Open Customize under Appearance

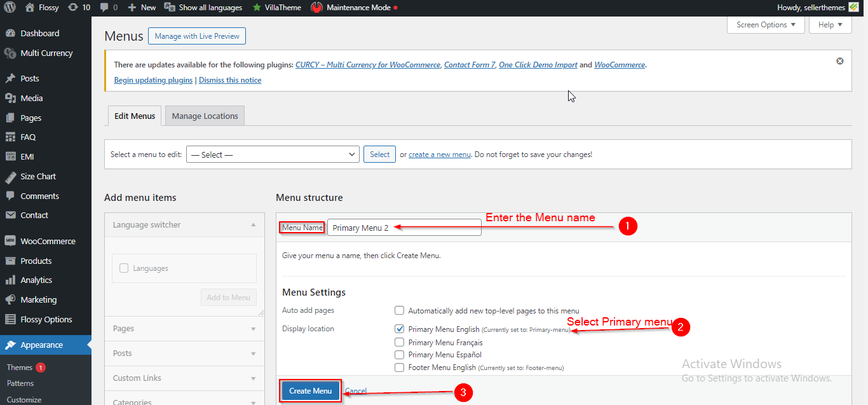click(x=24, y=399)
